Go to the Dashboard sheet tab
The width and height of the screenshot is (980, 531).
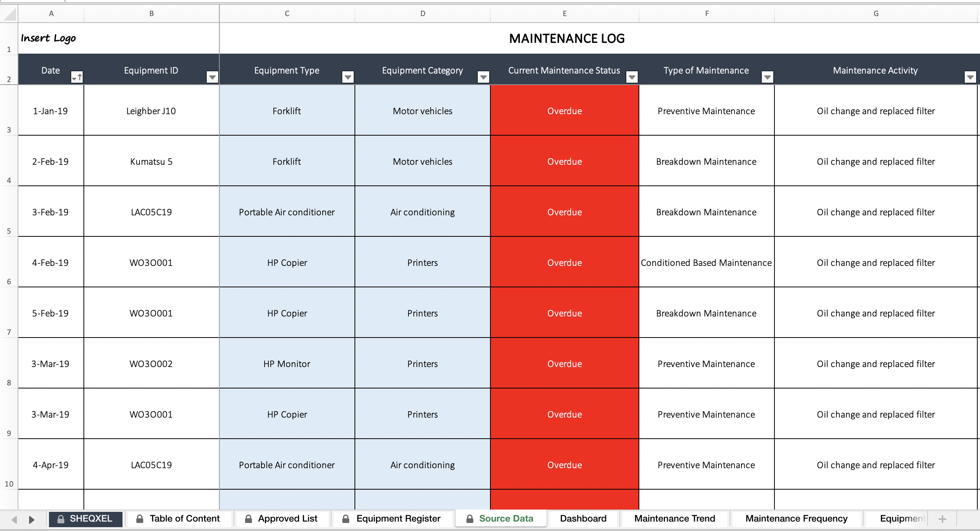(583, 519)
